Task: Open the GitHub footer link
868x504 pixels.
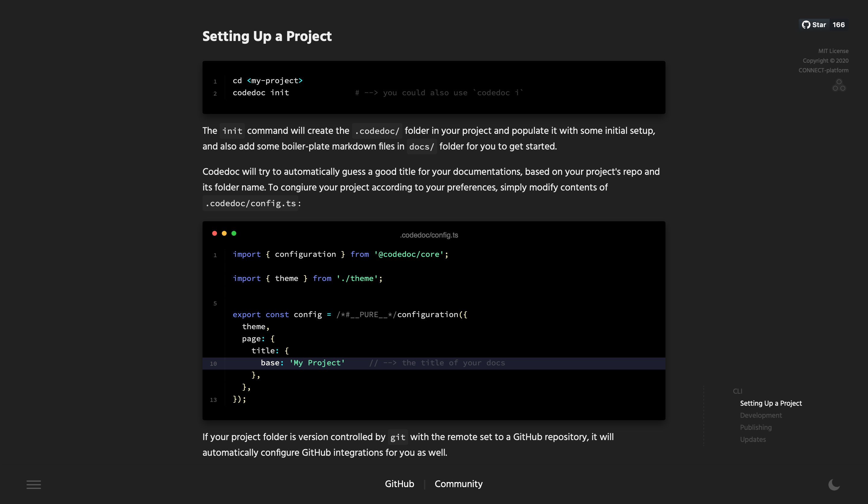Action: [x=399, y=484]
